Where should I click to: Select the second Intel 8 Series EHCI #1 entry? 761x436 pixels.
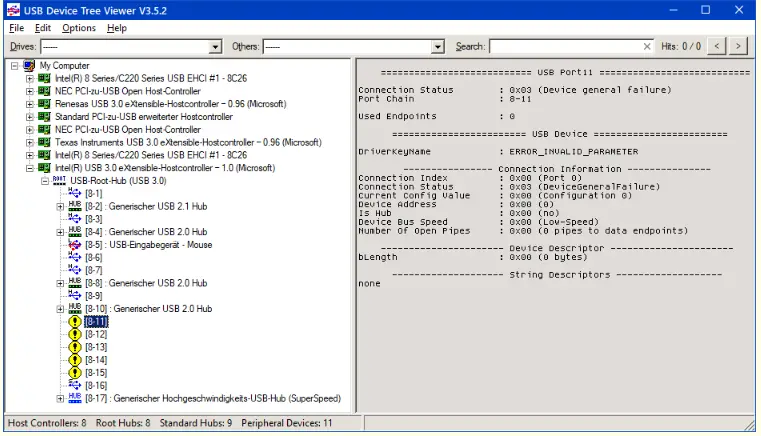151,155
